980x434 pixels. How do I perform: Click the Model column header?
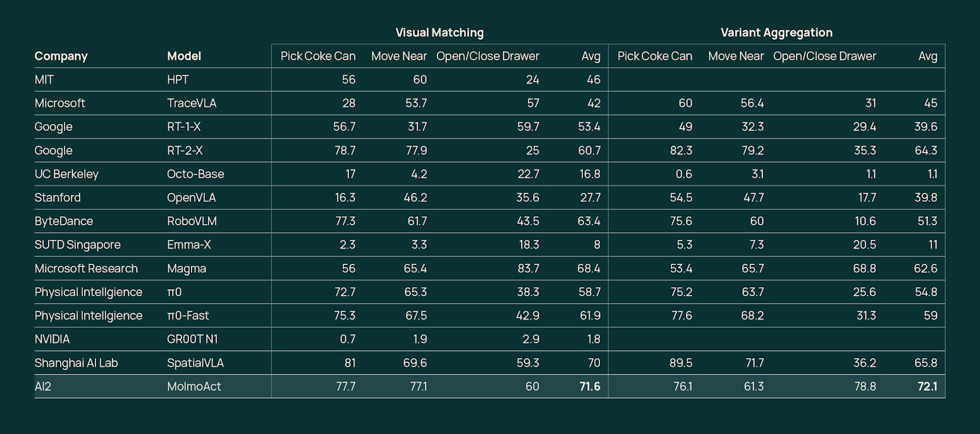coord(184,56)
